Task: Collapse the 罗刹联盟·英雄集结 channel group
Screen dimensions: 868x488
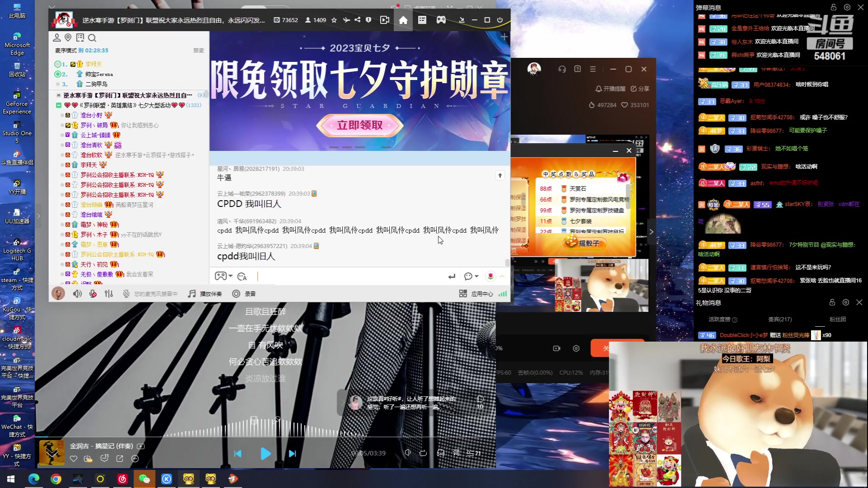Action: tap(59, 105)
